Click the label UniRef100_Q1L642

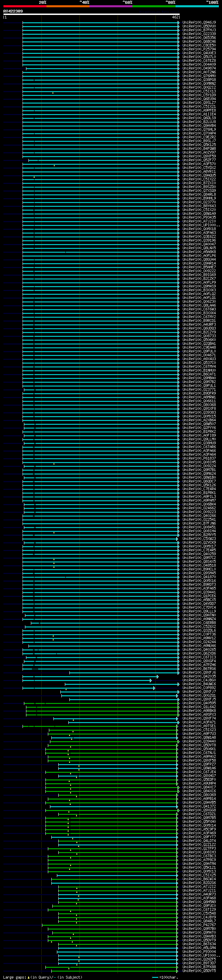199,707
